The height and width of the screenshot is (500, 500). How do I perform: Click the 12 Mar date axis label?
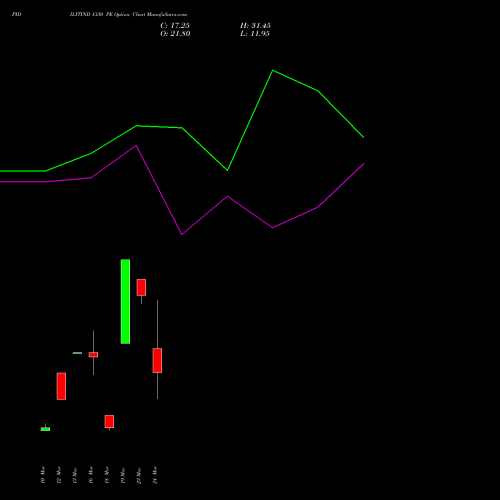tap(59, 475)
